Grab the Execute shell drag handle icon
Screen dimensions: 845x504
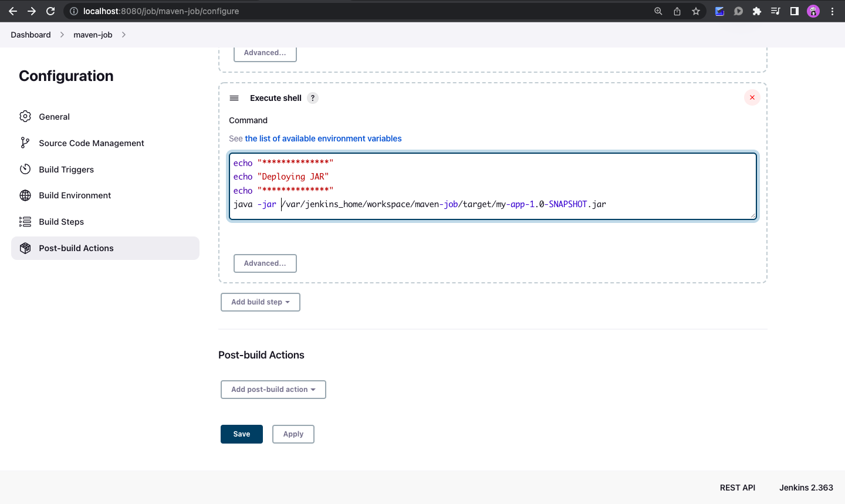[234, 98]
